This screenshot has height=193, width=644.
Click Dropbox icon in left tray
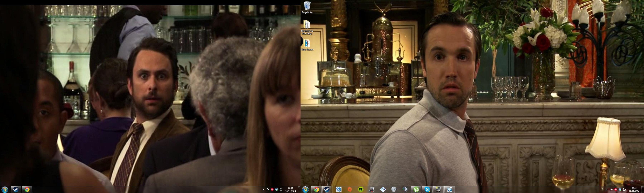pyautogui.click(x=277, y=189)
